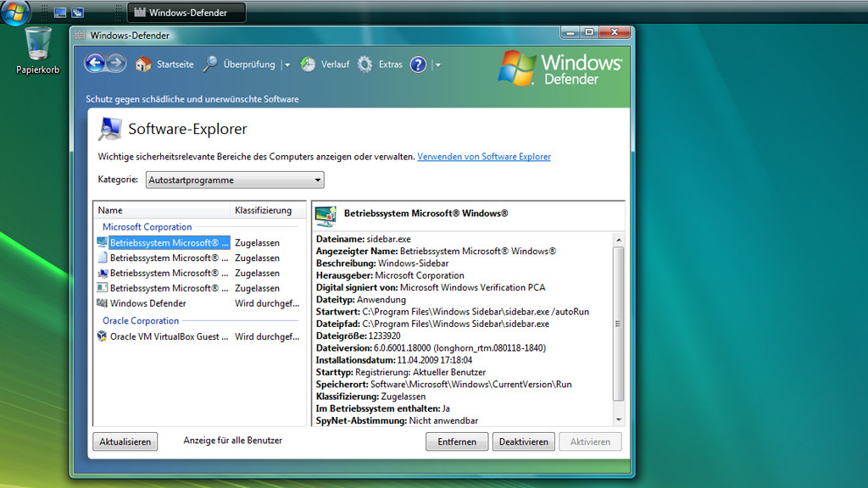Screen dimensions: 868x488
Task: Select the Windows Defender list row
Action: click(198, 303)
